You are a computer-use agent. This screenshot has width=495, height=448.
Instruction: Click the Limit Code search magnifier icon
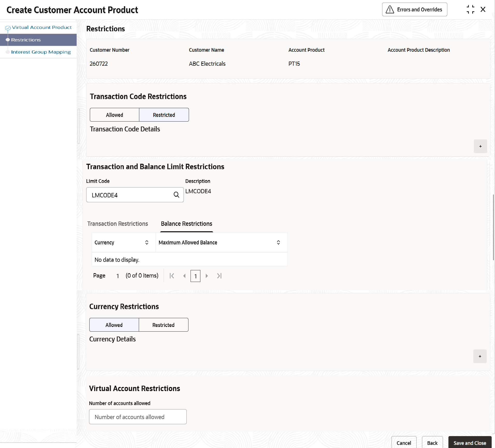coord(176,195)
